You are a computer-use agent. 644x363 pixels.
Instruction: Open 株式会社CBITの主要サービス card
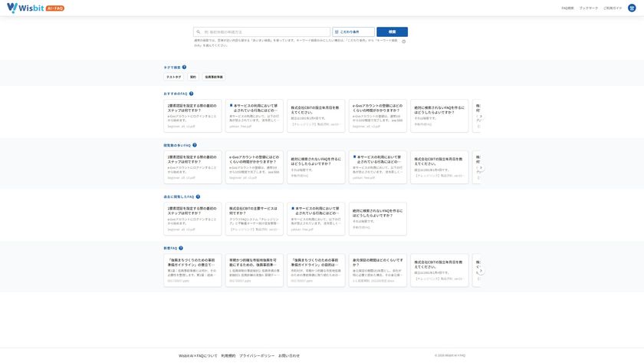point(255,219)
